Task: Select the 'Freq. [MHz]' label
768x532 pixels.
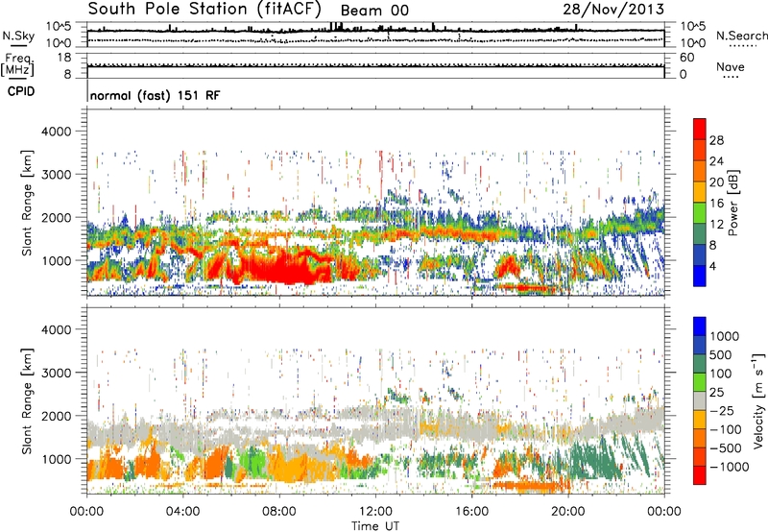Action: pyautogui.click(x=17, y=64)
